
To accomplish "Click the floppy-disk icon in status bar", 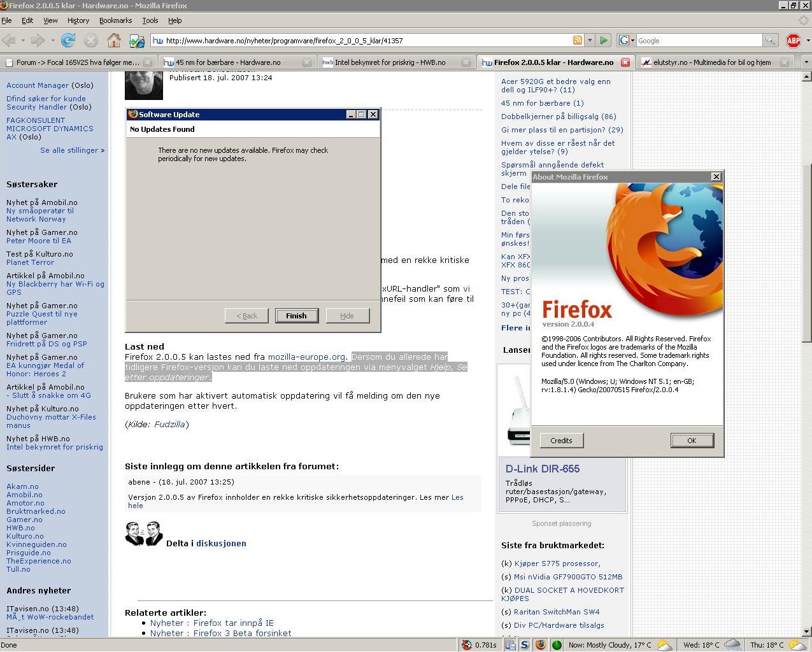I will 511,645.
